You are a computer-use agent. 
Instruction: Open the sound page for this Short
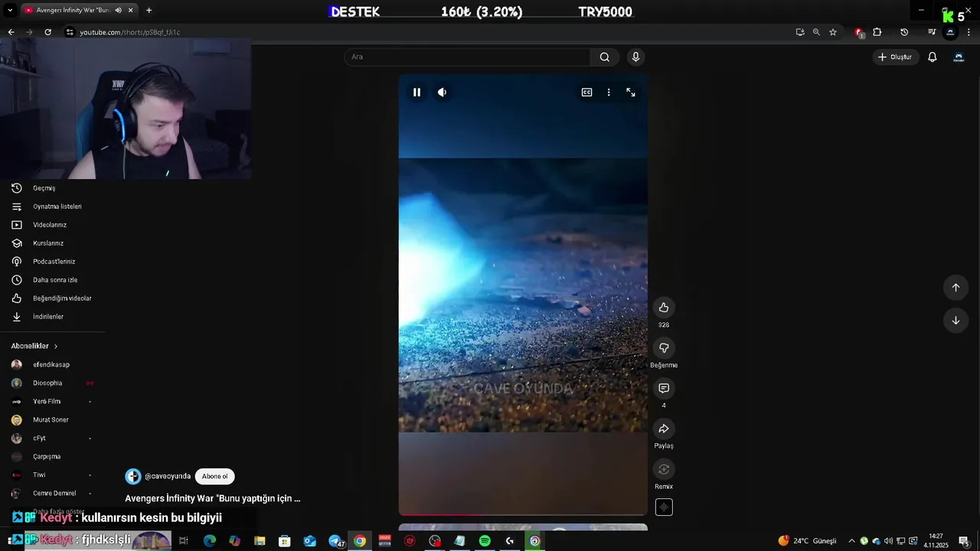tap(664, 507)
